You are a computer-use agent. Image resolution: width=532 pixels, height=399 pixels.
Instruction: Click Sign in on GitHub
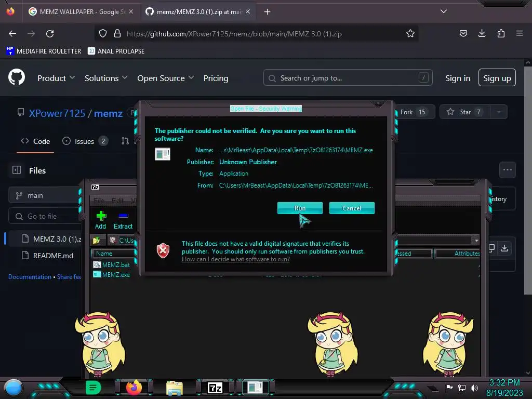[x=458, y=78]
